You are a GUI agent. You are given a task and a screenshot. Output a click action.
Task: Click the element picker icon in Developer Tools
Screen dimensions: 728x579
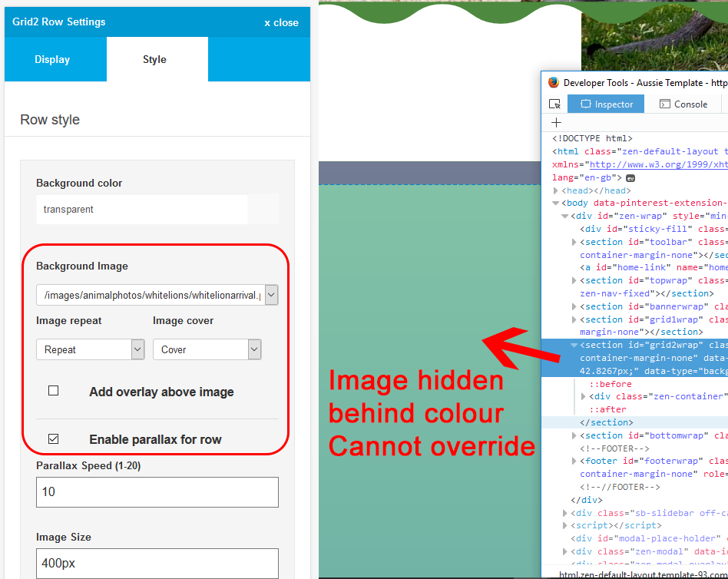(554, 104)
